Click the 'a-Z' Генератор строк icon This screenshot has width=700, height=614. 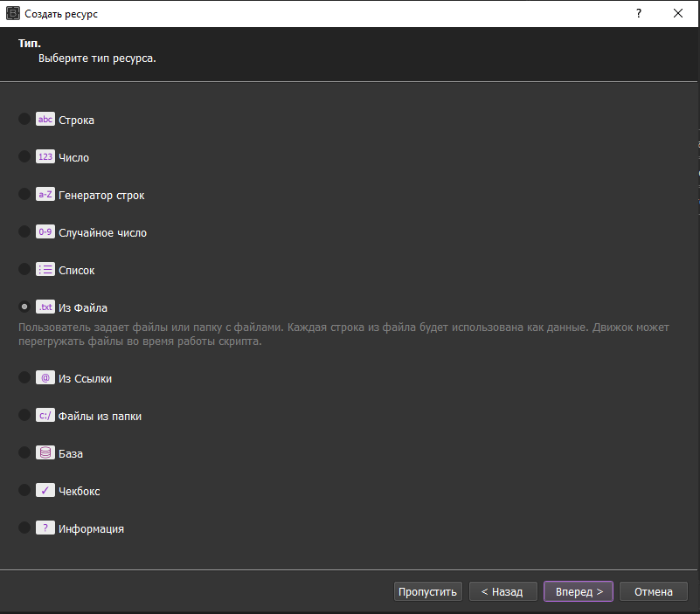tap(45, 195)
